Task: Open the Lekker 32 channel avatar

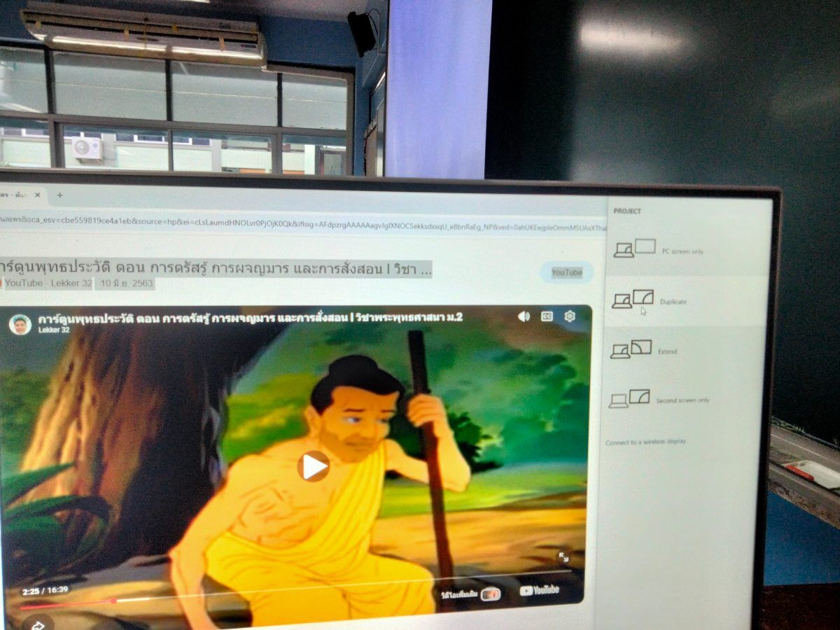Action: coord(20,324)
